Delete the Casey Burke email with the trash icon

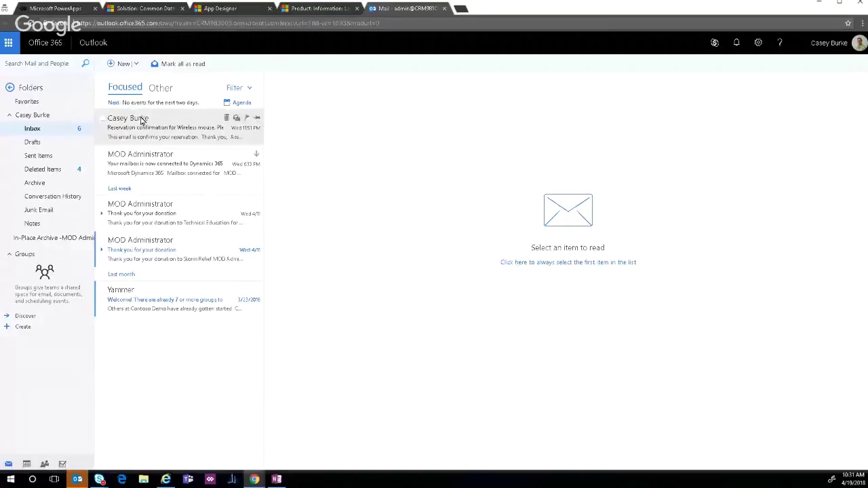(226, 118)
